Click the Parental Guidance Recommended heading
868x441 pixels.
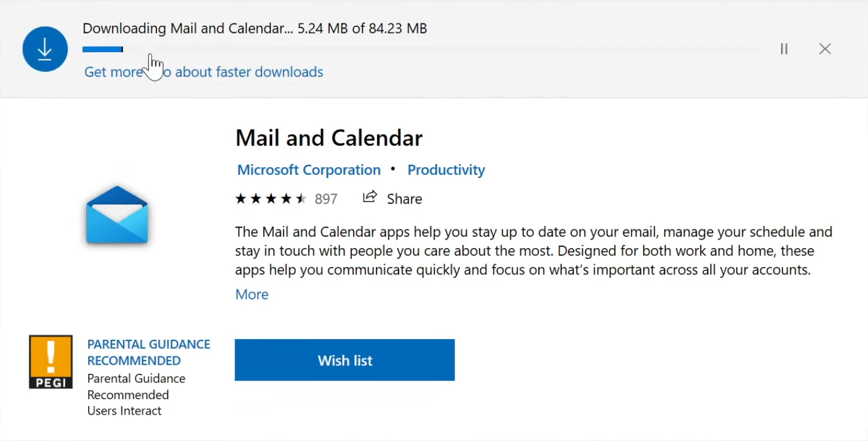tap(149, 352)
